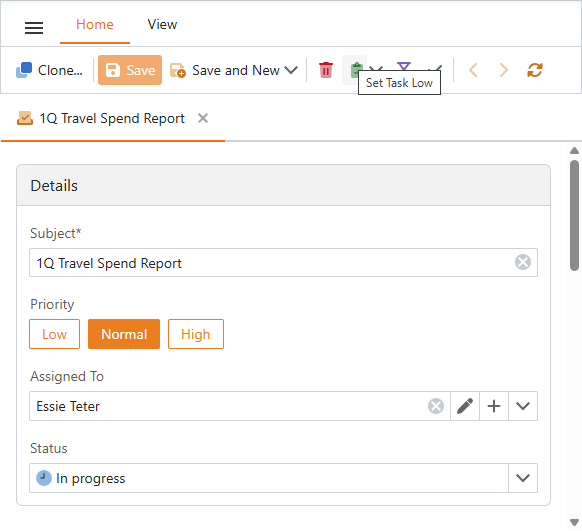Go to previous record arrow
The image size is (582, 531).
point(473,70)
